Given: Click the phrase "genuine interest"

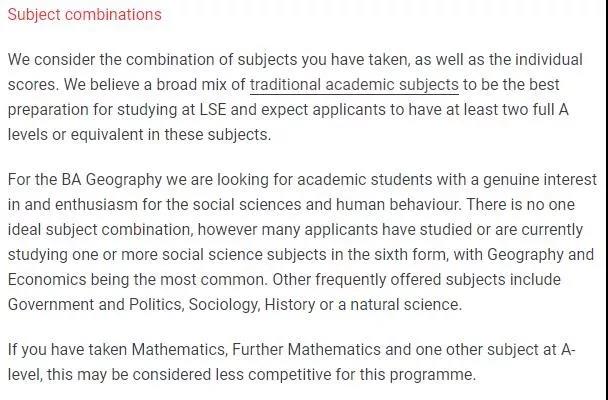Looking at the screenshot, I should point(540,180).
